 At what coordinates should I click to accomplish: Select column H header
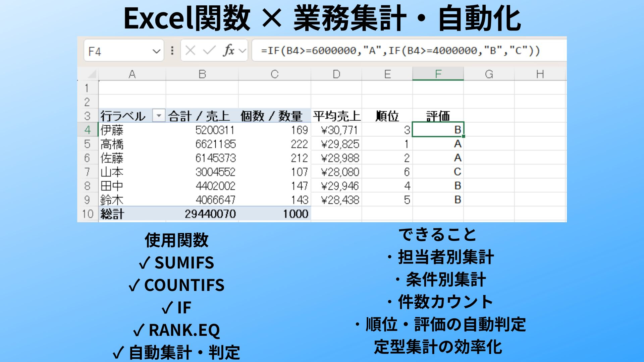(540, 74)
